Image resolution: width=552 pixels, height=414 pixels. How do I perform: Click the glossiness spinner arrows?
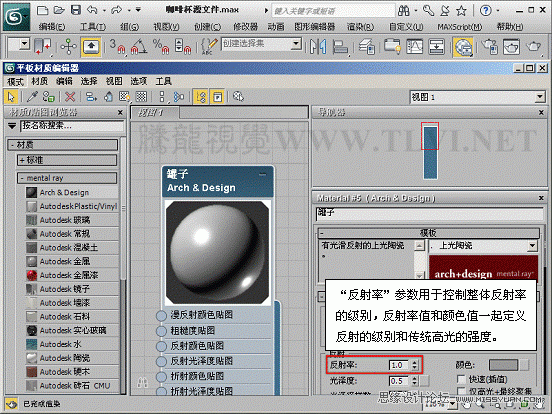click(x=415, y=381)
